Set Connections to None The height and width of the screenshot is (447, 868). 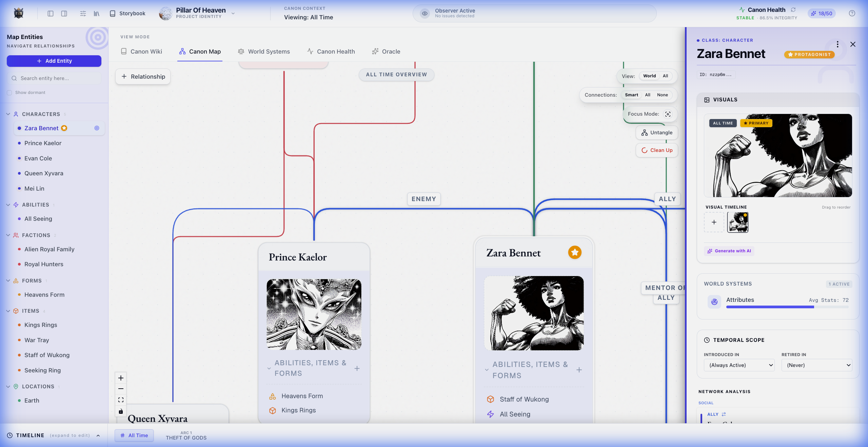(662, 95)
